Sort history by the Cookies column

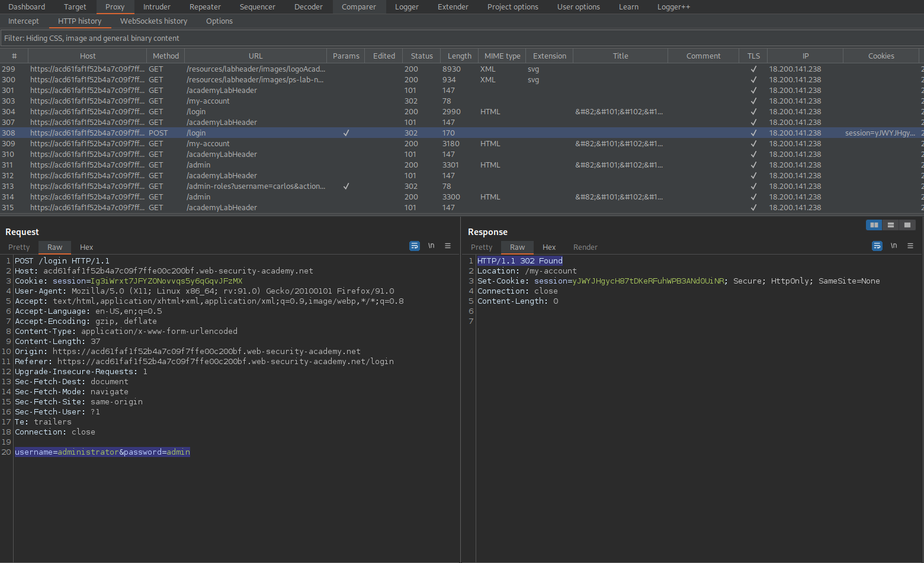click(x=881, y=56)
